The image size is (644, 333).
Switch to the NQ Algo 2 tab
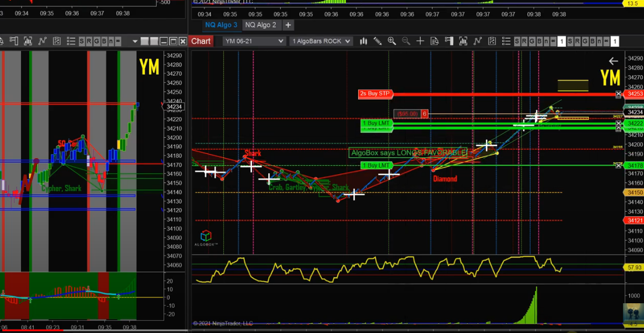(260, 25)
